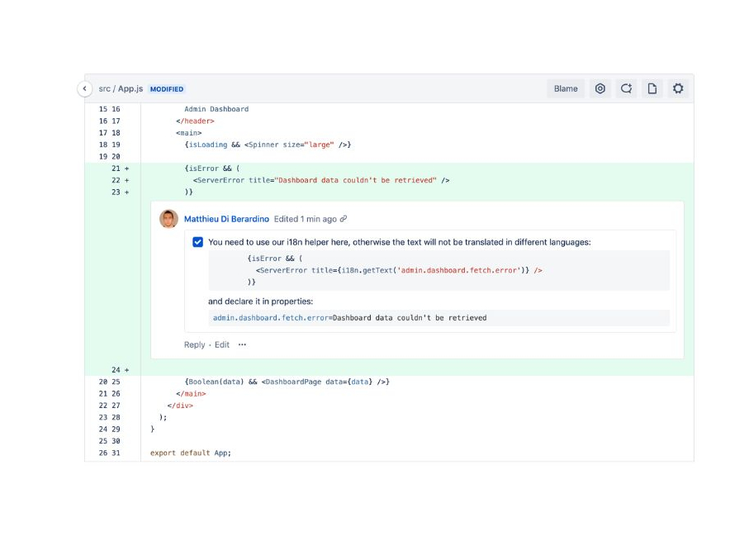Click the src path segment
Screen dimensions: 749x560
[105, 88]
